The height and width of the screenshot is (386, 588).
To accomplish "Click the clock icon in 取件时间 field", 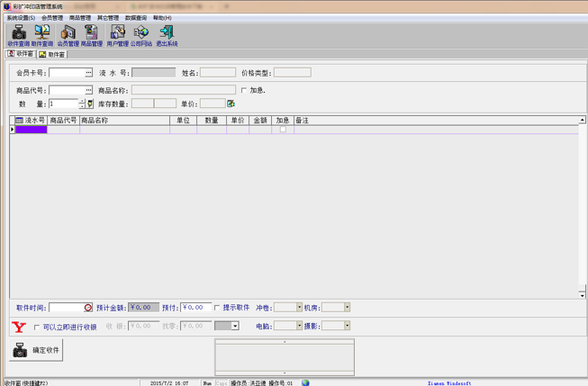I will [x=87, y=308].
